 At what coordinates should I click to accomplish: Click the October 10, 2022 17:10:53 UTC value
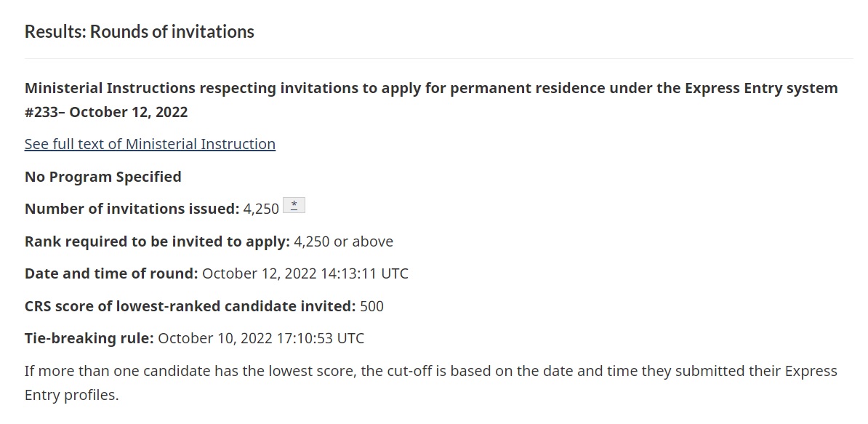[x=261, y=338]
